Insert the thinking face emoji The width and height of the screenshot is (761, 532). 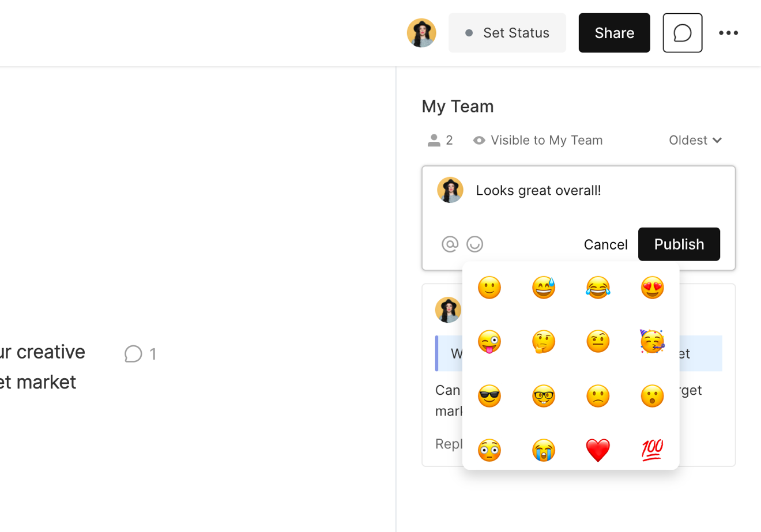coord(544,342)
